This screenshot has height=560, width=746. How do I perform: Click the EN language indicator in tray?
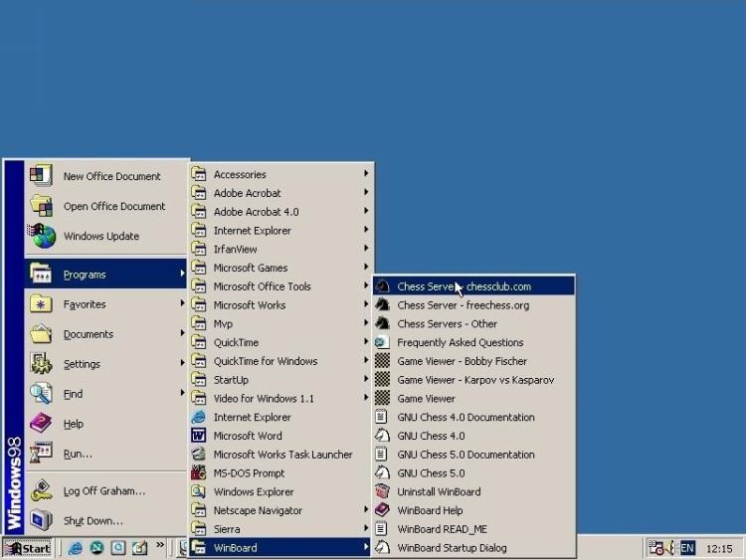(x=687, y=548)
